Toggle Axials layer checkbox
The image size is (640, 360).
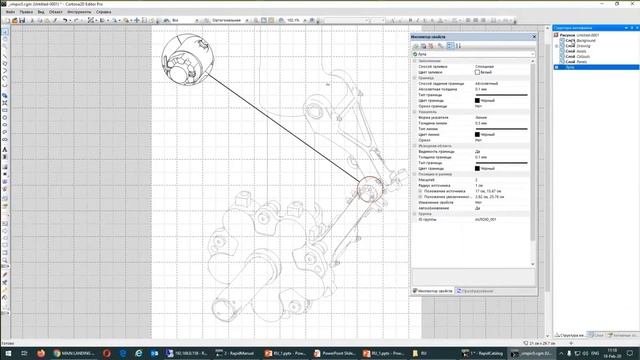click(562, 51)
